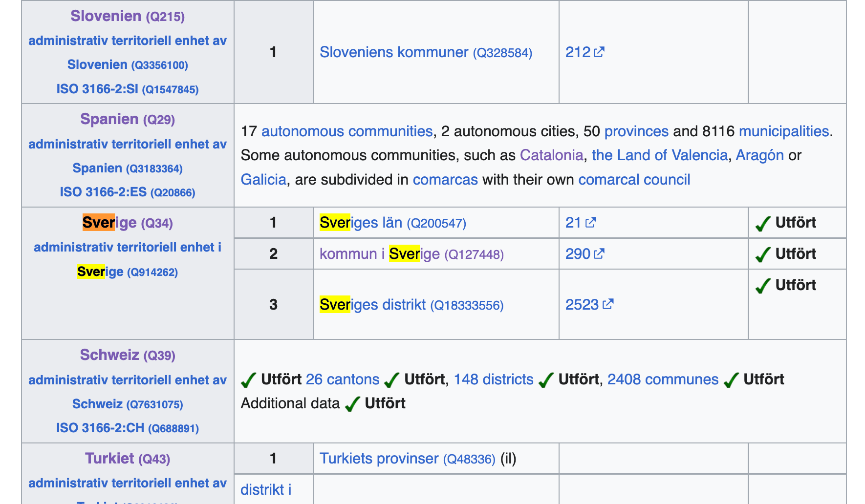Follow the 2408 communes link

663,379
